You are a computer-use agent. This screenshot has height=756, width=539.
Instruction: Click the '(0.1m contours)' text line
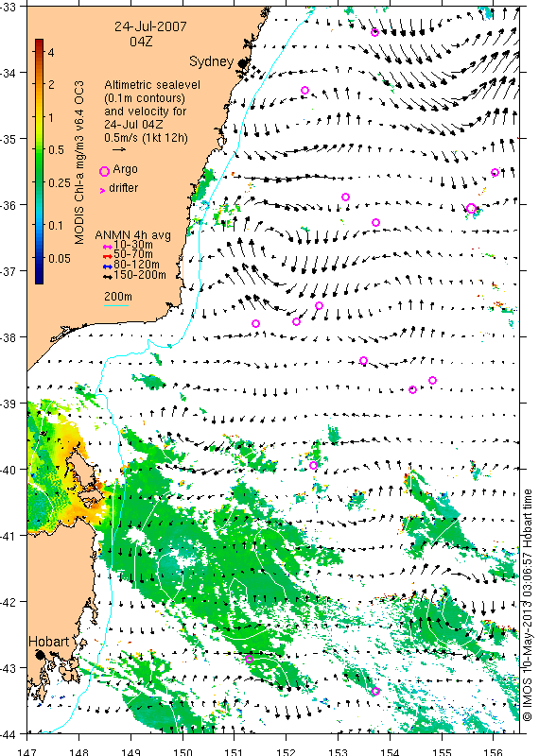145,98
